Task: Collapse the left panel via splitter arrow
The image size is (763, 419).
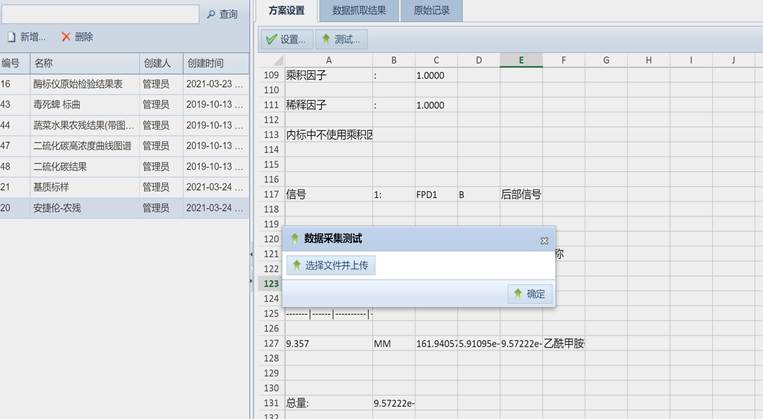Action: pyautogui.click(x=252, y=256)
